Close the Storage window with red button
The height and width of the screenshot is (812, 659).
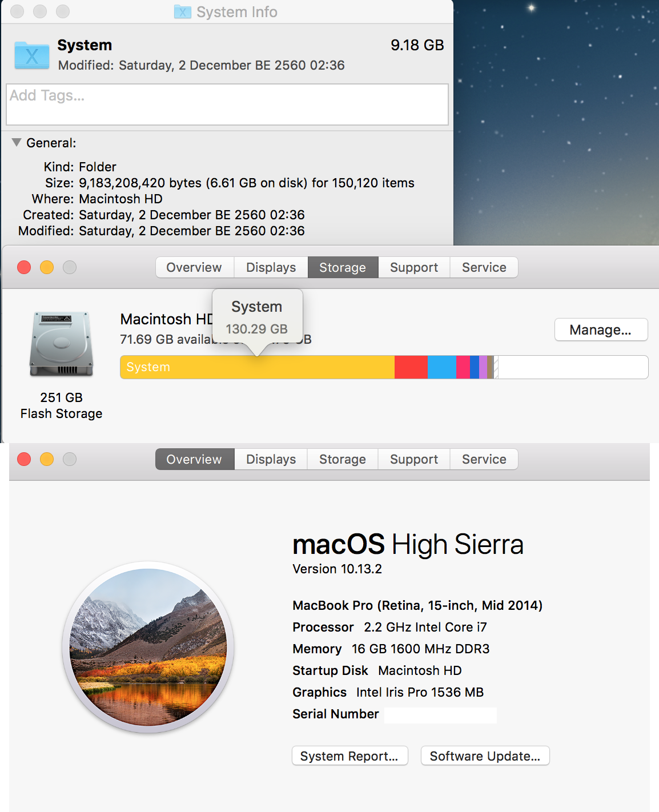pos(24,267)
